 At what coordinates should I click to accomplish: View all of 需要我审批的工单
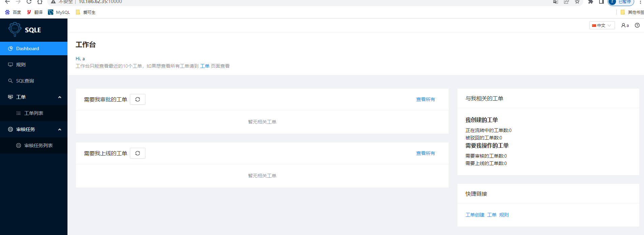point(425,99)
